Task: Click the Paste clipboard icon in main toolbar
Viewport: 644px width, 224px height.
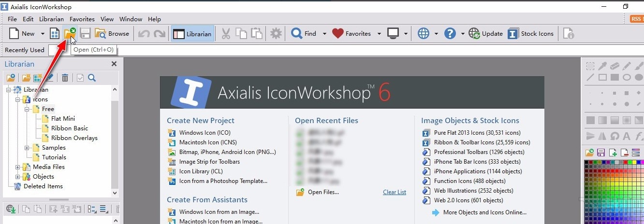Action: tap(257, 34)
